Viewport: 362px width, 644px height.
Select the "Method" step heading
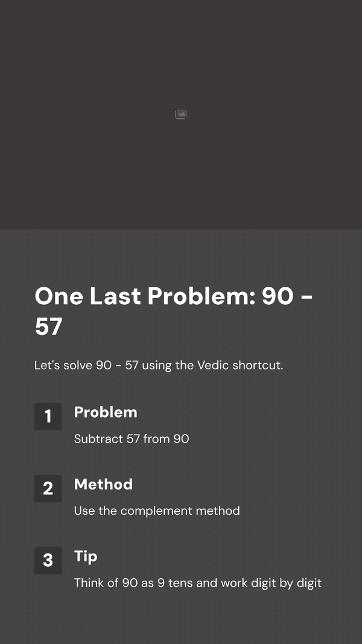tap(103, 484)
